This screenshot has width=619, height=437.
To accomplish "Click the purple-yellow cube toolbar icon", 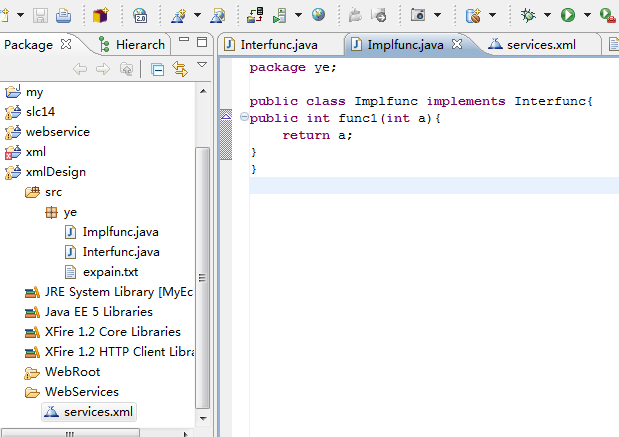I will point(100,15).
